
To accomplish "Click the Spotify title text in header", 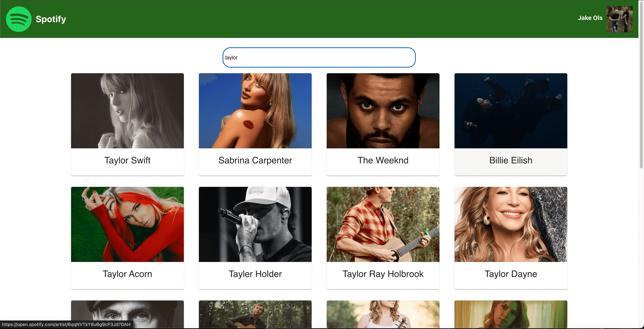I will (x=51, y=19).
